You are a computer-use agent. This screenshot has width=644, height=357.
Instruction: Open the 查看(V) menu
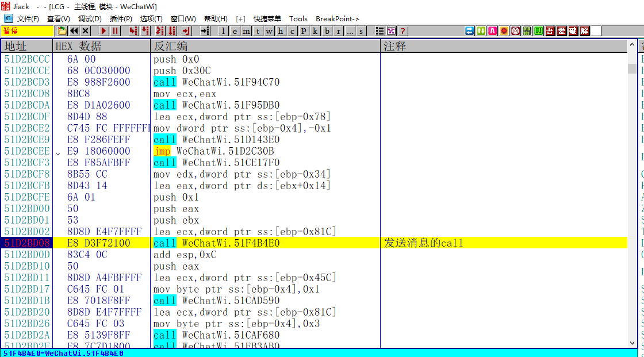[x=58, y=19]
